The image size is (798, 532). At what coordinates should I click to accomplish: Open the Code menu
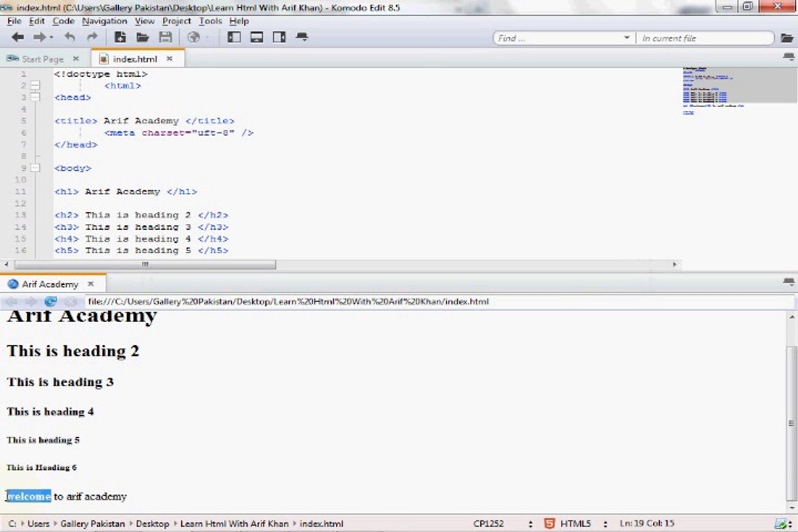coord(63,21)
